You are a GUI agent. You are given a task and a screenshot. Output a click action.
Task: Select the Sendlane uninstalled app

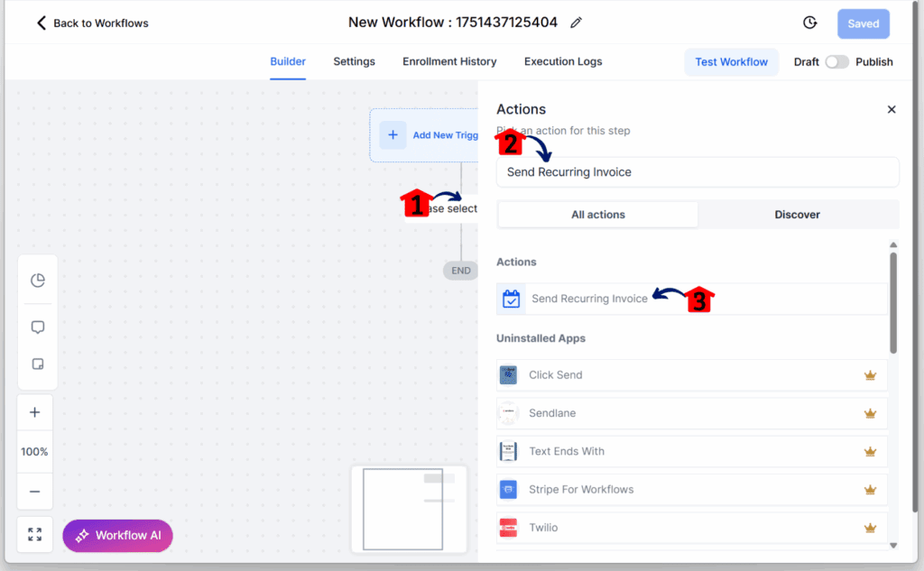point(692,413)
